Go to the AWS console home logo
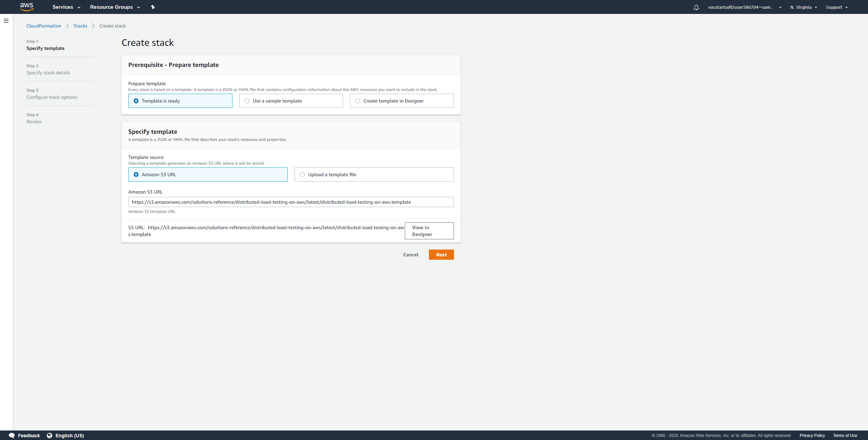The image size is (868, 440). 26,7
